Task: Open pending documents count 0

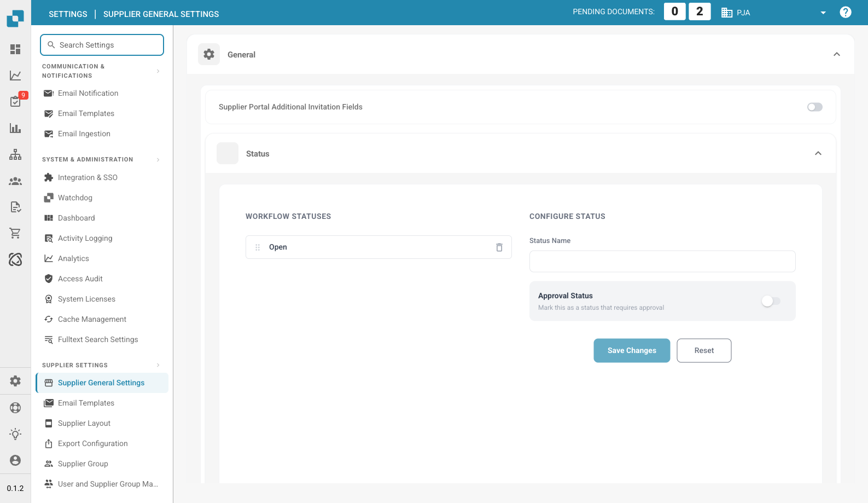Action: pos(675,11)
